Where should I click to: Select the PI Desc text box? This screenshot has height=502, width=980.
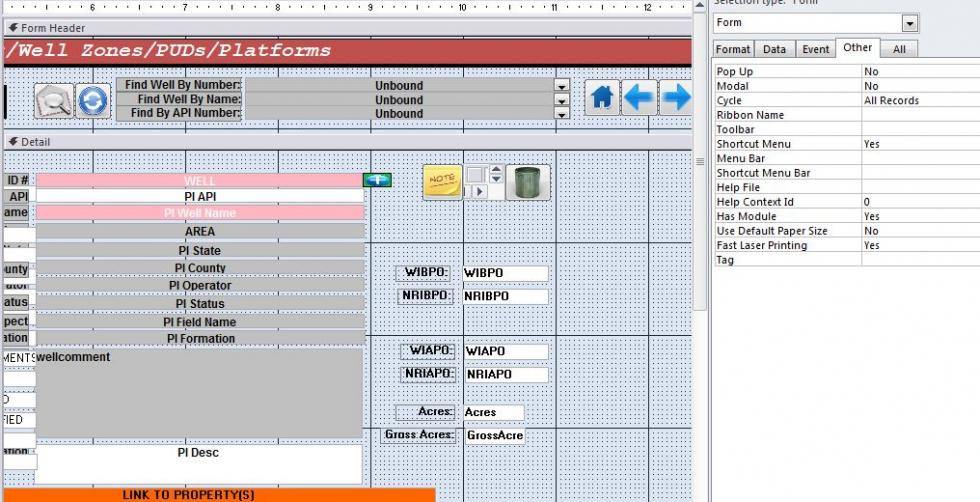coord(199,464)
